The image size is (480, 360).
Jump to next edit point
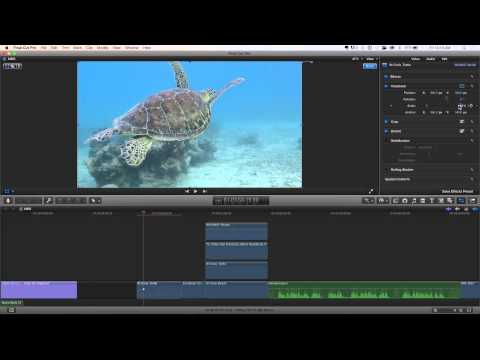pos(204,191)
